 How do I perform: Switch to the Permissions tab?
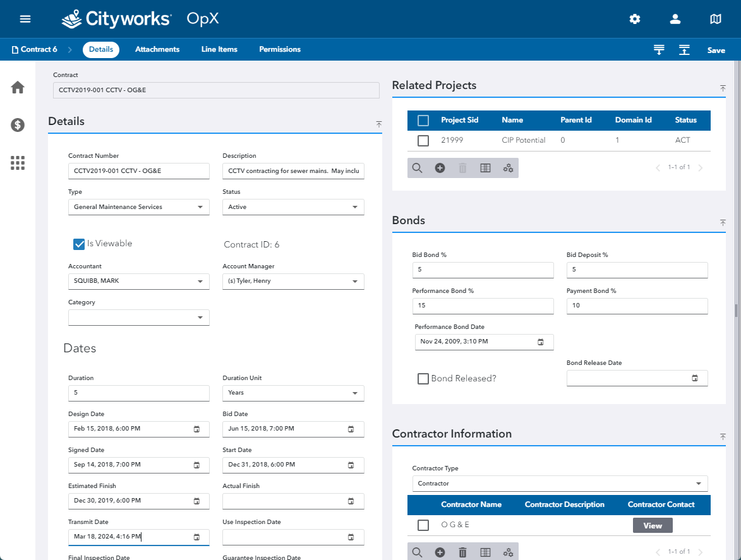(x=280, y=50)
